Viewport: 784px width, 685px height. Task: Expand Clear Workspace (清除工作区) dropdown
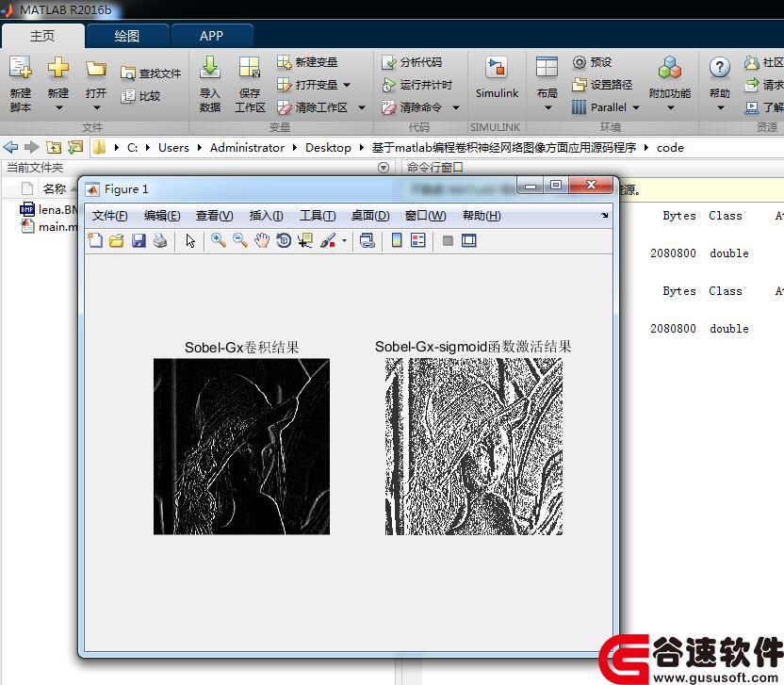(362, 107)
